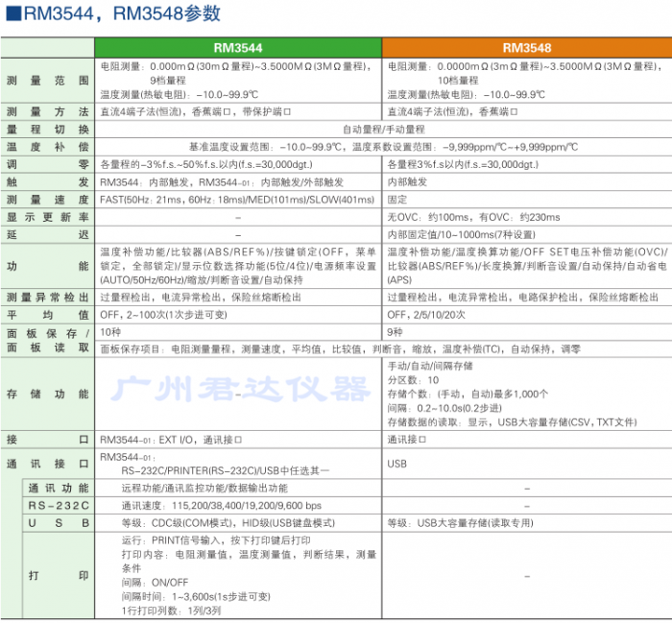Click the row label '测量范围'
672x623 pixels.
pos(48,80)
